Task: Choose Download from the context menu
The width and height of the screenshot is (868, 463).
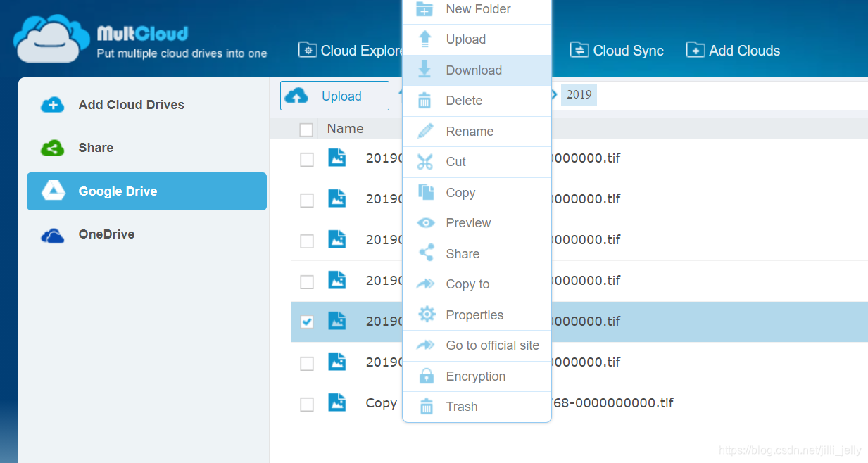Action: pos(477,70)
